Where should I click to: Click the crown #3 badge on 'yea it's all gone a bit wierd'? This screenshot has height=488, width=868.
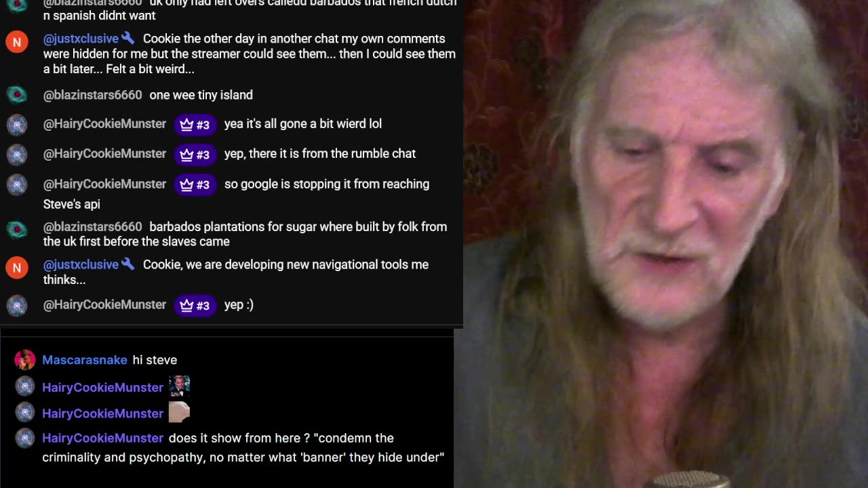195,125
